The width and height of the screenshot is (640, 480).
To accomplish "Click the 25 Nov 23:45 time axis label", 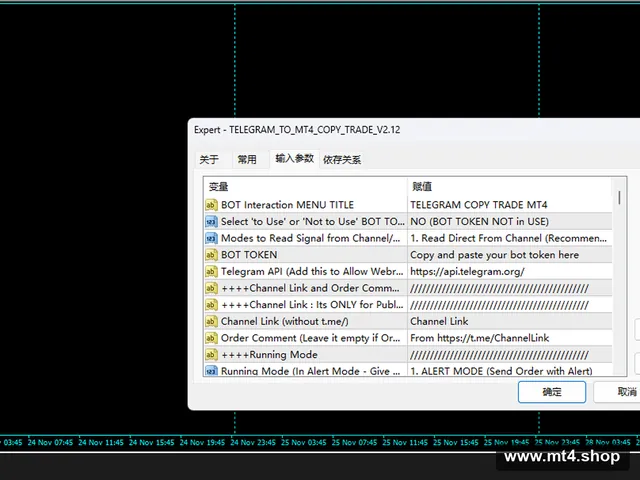I will point(557,442).
